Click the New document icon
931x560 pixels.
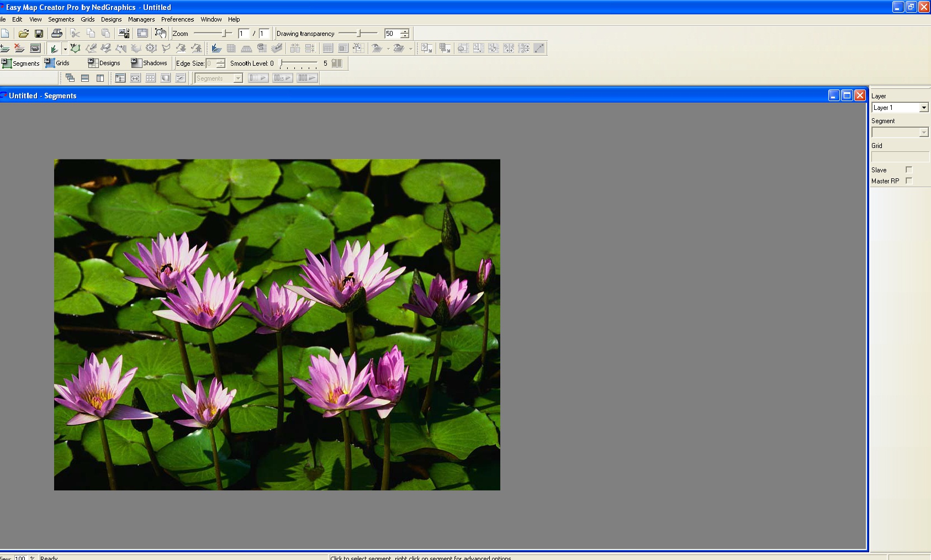pos(5,33)
